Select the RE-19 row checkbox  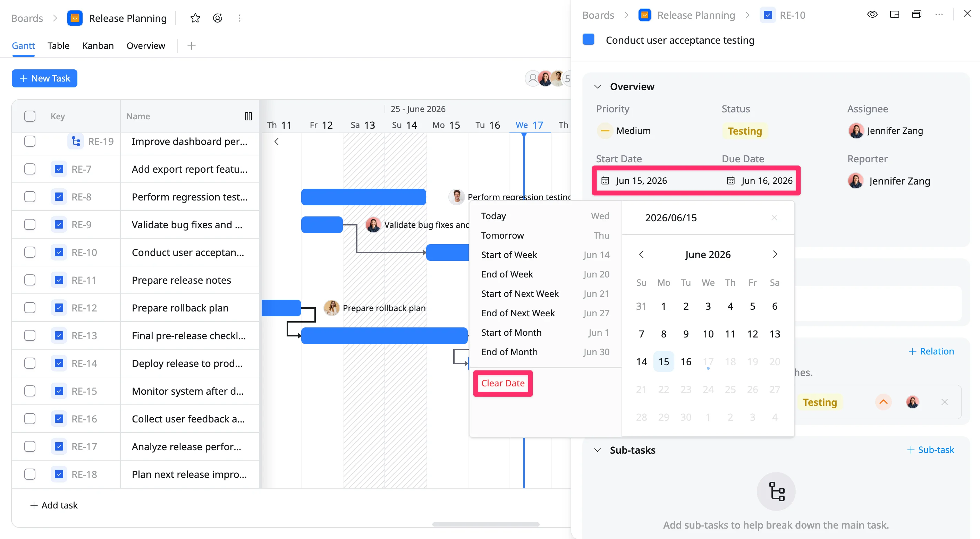coord(30,142)
